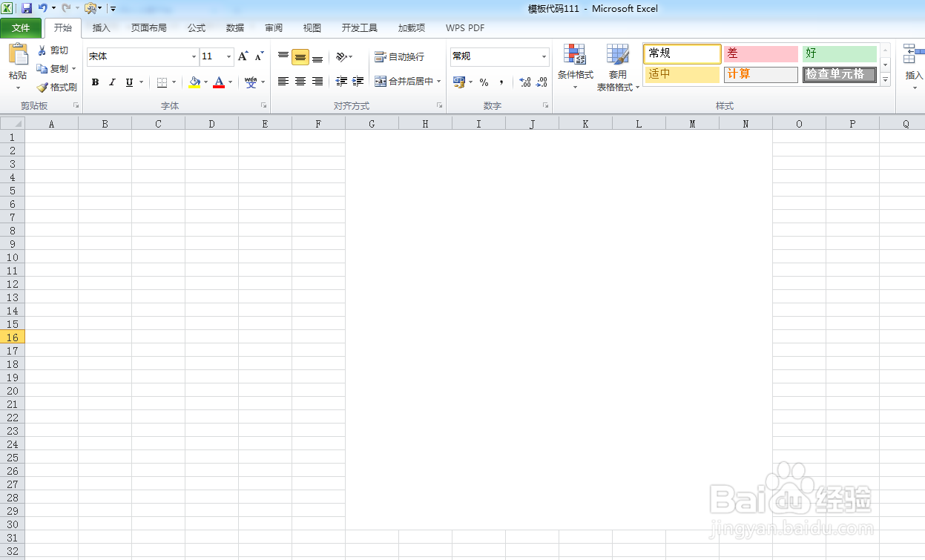Copy selection with 复制

click(x=53, y=68)
